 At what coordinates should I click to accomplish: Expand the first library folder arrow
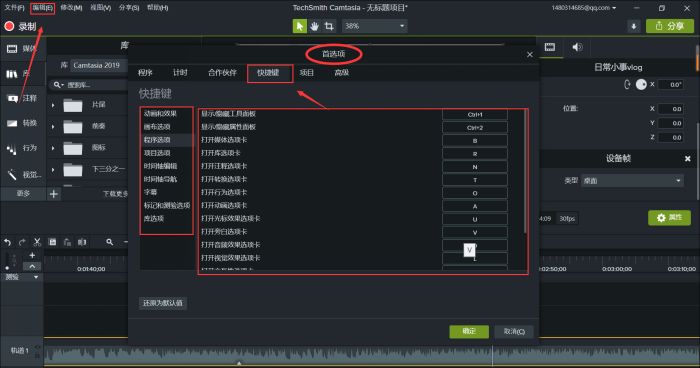click(53, 105)
